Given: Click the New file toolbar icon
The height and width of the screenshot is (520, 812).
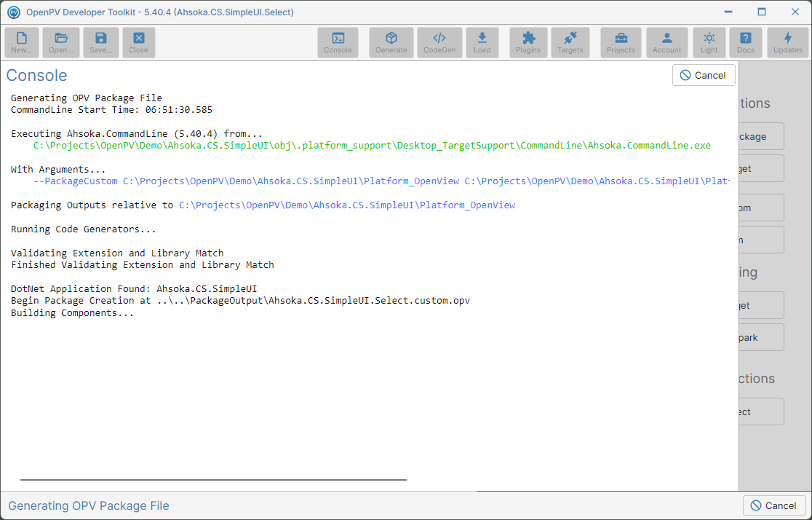Looking at the screenshot, I should pyautogui.click(x=22, y=42).
